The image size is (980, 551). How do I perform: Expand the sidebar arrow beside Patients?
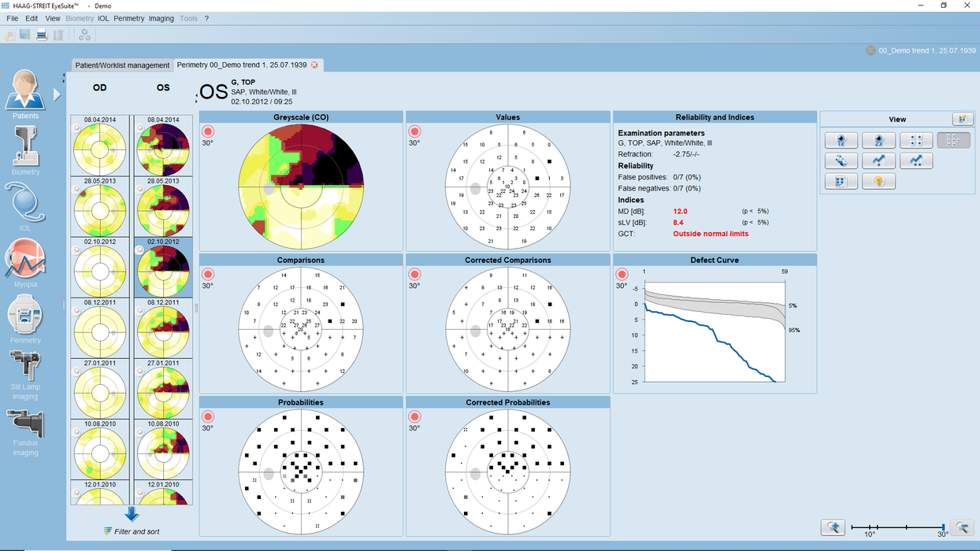[x=57, y=94]
